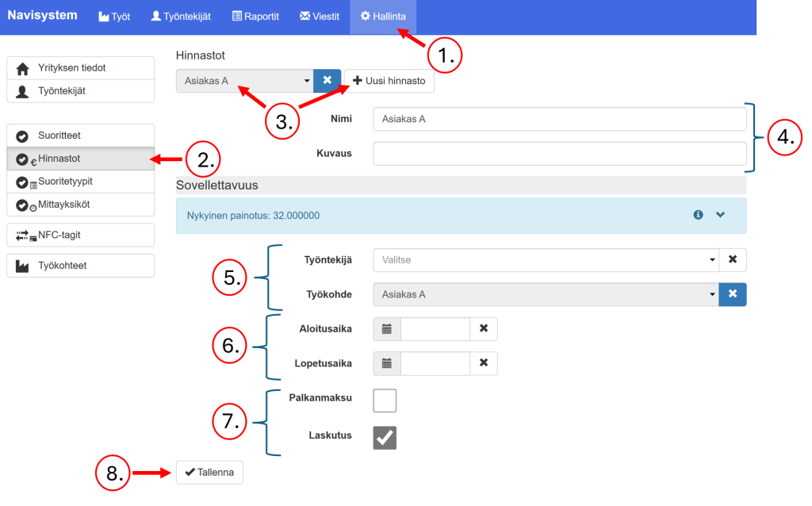Viewport: 812px width, 506px height.
Task: Open the Raportit menu
Action: pyautogui.click(x=255, y=17)
